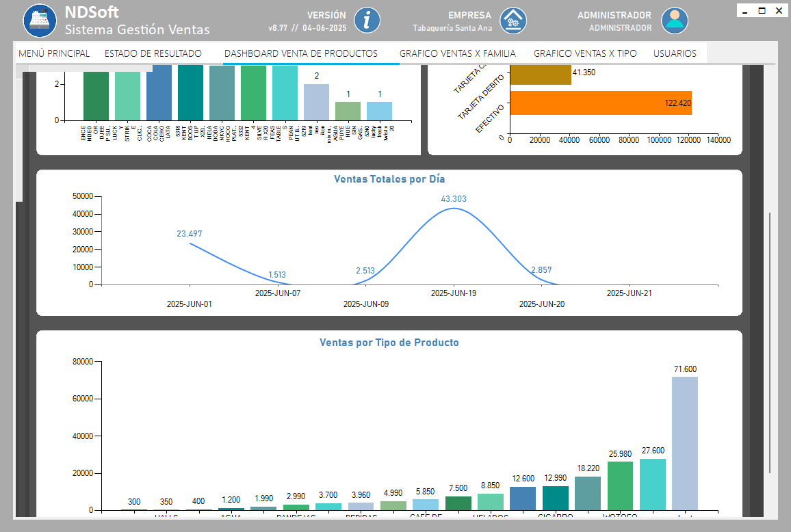Click the TARJETA DEBITO bar showing 41.350

541,74
